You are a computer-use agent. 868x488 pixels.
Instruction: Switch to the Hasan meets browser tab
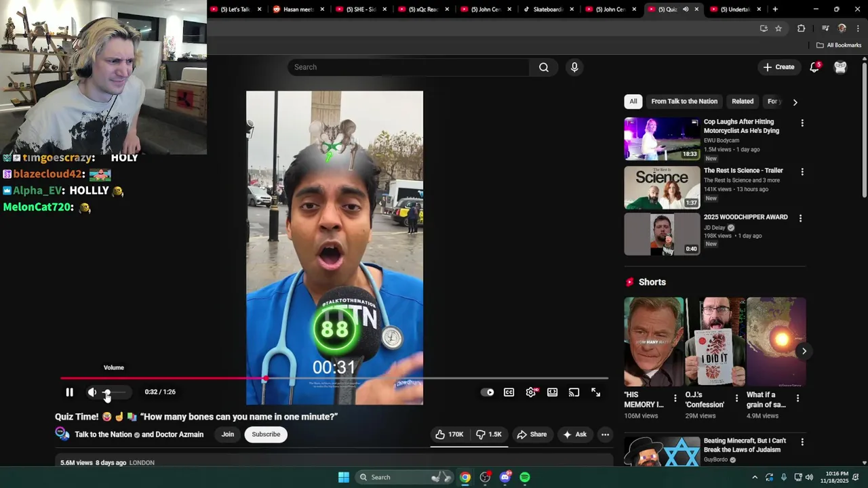tap(298, 9)
